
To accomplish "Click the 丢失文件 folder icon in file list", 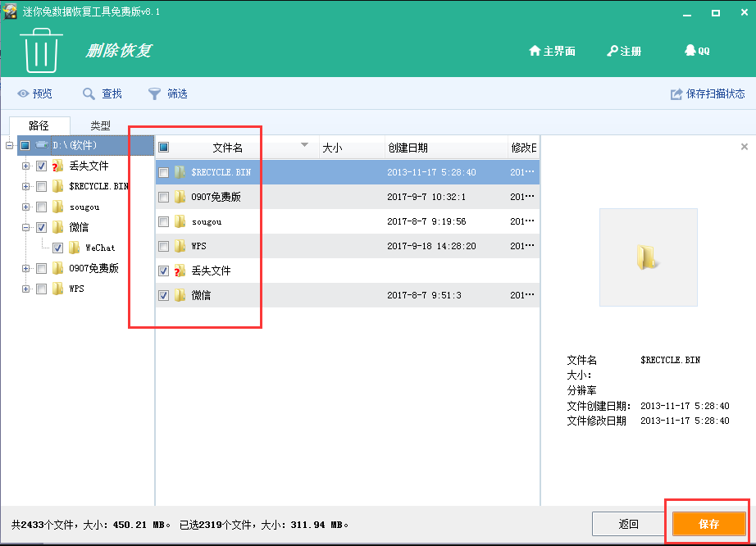I will [180, 271].
